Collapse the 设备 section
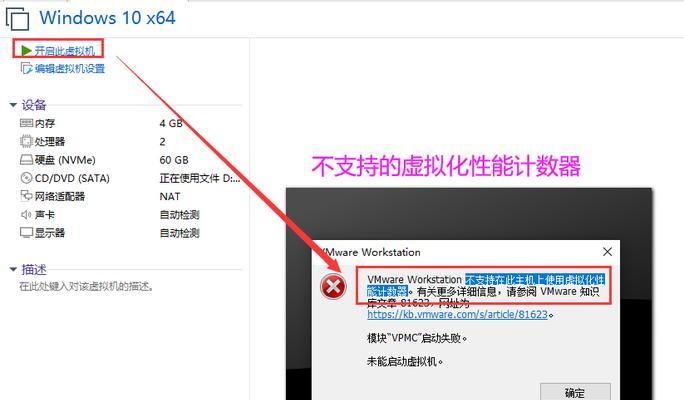 click(x=13, y=105)
